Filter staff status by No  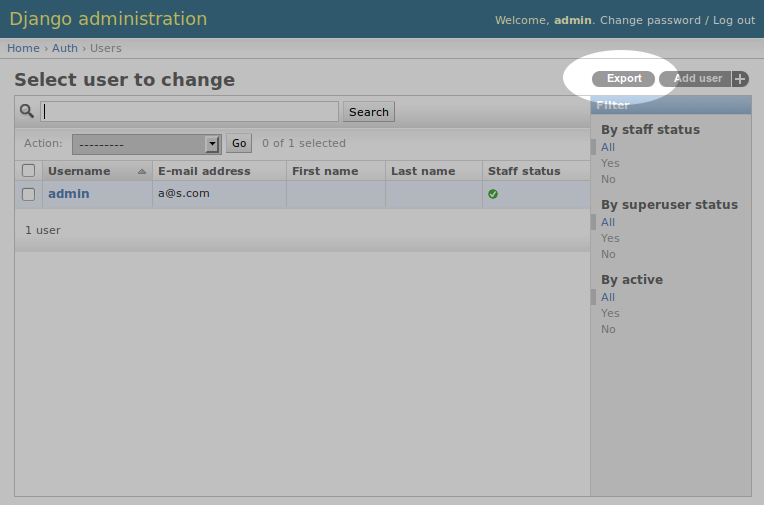click(x=608, y=179)
